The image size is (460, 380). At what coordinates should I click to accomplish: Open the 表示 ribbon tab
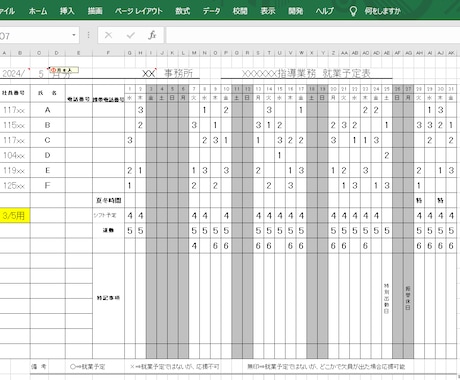pyautogui.click(x=268, y=11)
